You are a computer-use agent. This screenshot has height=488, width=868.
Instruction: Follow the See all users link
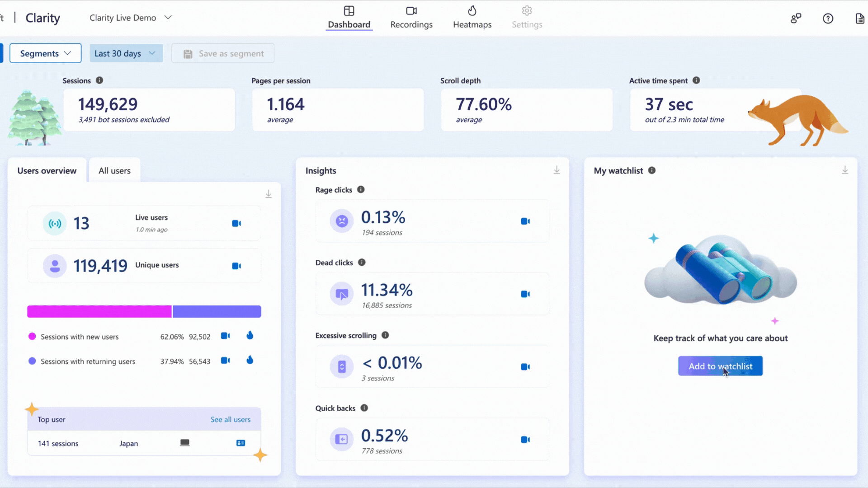coord(231,419)
